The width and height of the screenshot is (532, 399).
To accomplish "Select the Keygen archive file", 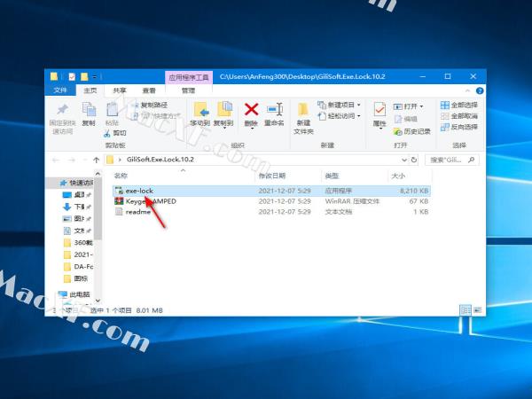I will pyautogui.click(x=271, y=201).
